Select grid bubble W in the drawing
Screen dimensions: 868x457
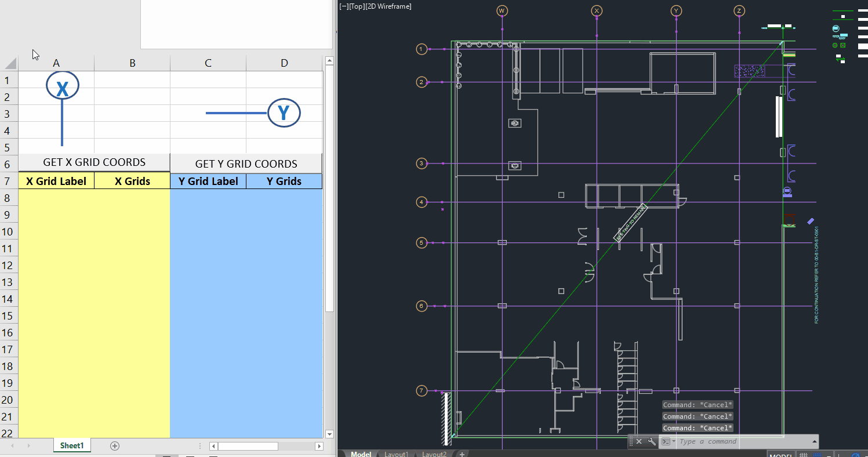pos(502,10)
